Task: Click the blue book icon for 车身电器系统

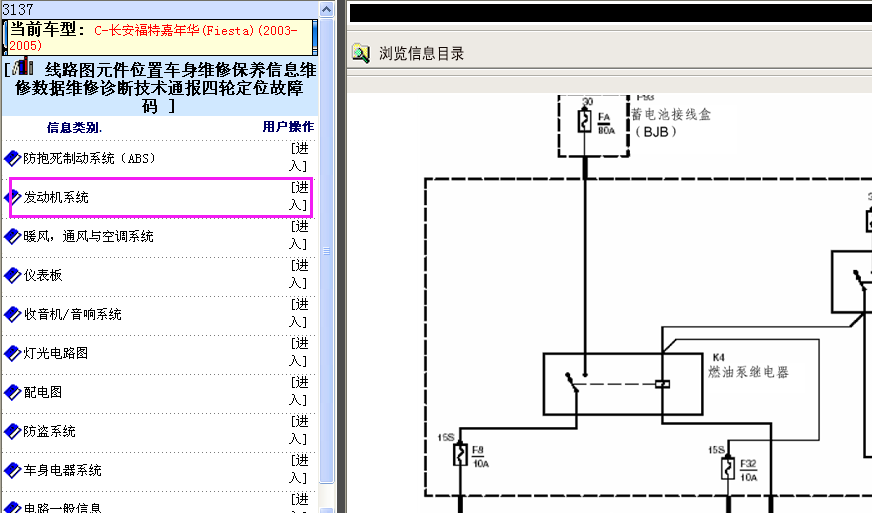Action: click(x=12, y=470)
